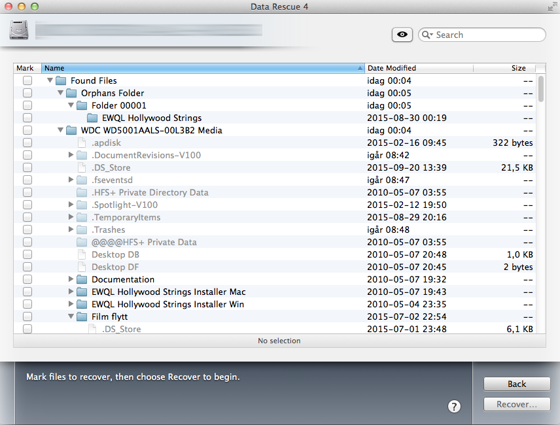Mark the Desktop DB checkbox
Screen dimensions: 560x425
(x=28, y=255)
